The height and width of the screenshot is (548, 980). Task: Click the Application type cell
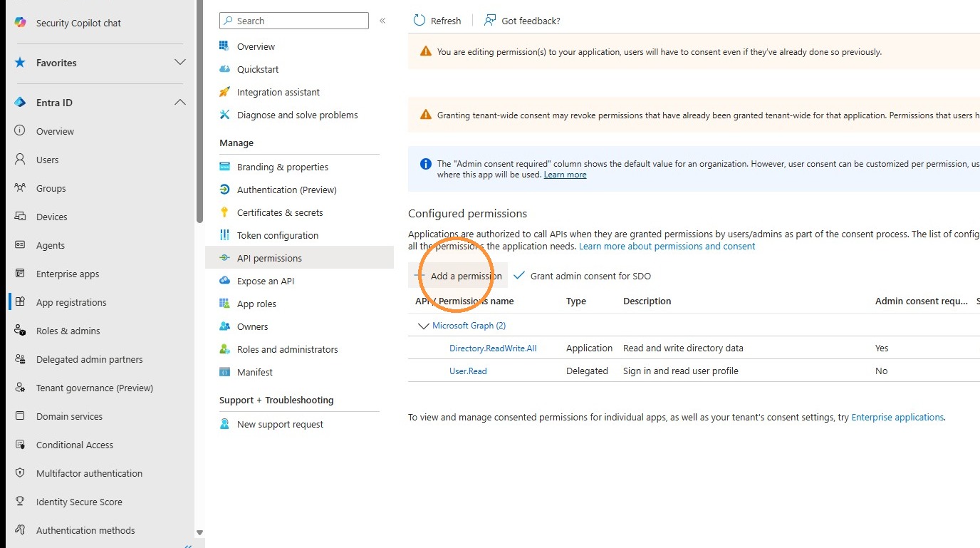589,348
